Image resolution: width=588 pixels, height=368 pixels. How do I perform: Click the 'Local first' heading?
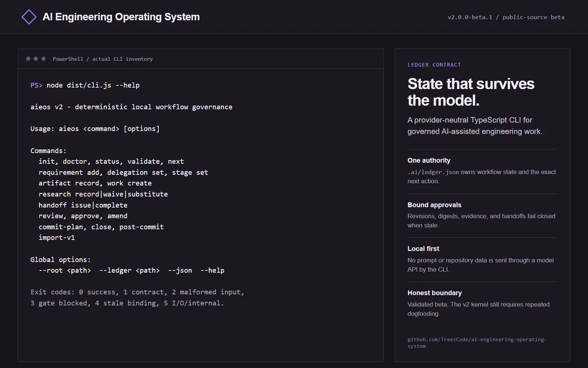pos(423,249)
